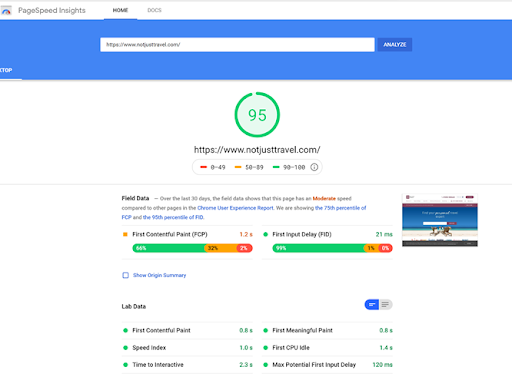This screenshot has width=512, height=377.
Task: Click the red 2% FCP distribution segment
Action: [x=245, y=248]
